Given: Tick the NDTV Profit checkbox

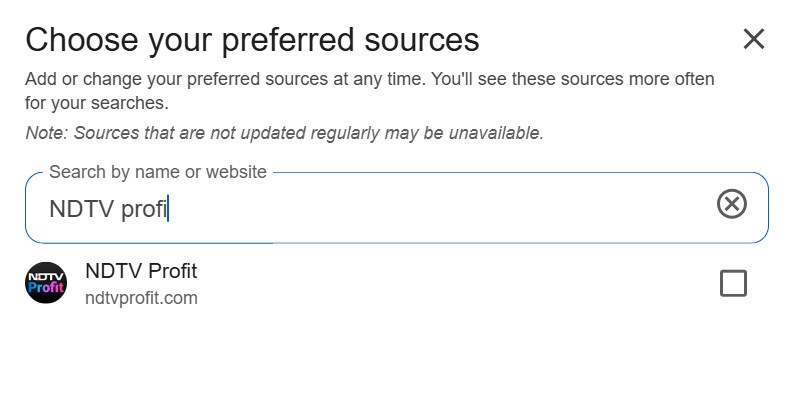Looking at the screenshot, I should coord(733,284).
